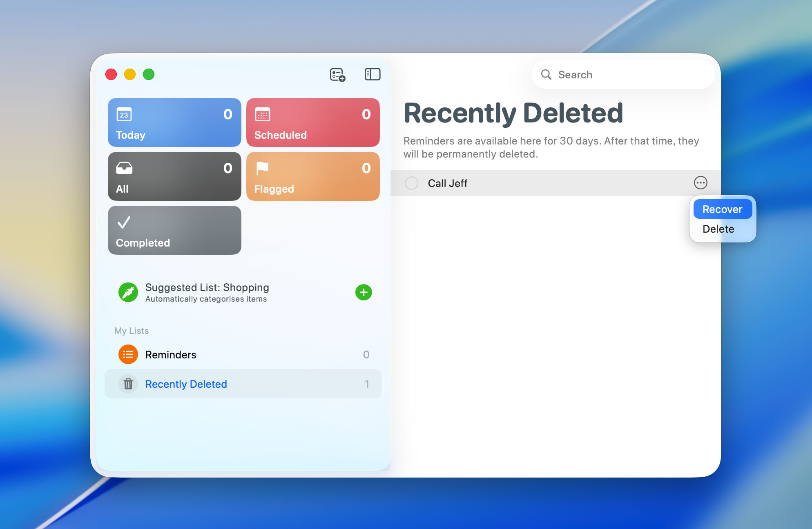
Task: Add the suggested Shopping list with plus button
Action: pyautogui.click(x=364, y=292)
